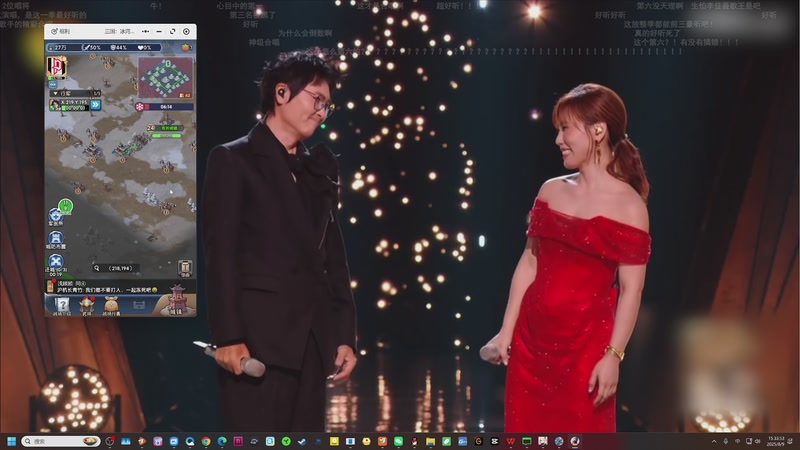Image resolution: width=800 pixels, height=450 pixels.
Task: Click the taskbar search box
Action: point(61,441)
